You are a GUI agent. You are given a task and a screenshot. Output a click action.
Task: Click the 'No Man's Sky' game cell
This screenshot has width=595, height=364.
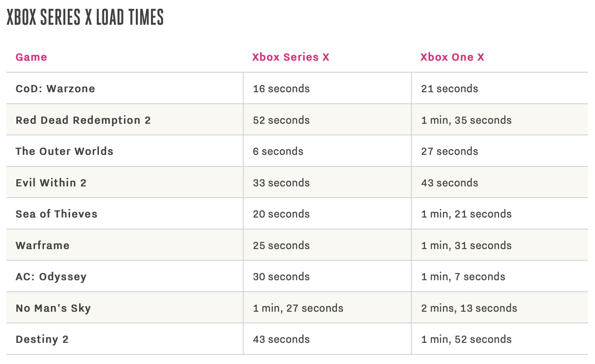point(53,308)
